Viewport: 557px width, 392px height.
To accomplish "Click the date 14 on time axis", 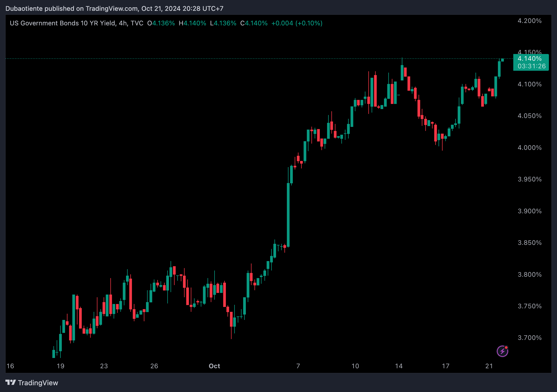I will tap(399, 366).
